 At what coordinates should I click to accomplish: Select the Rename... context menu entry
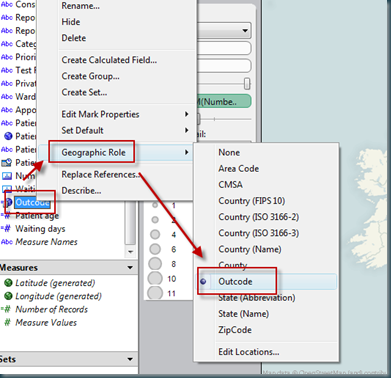click(80, 6)
